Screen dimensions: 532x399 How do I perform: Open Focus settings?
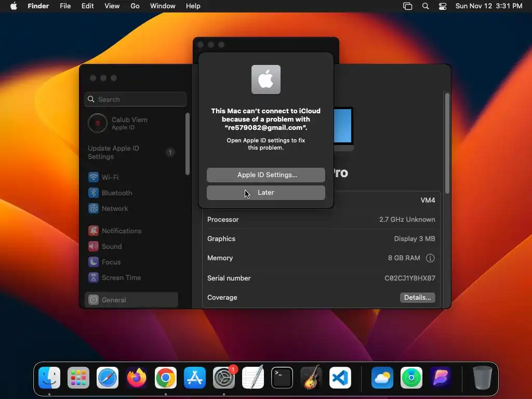132,262
